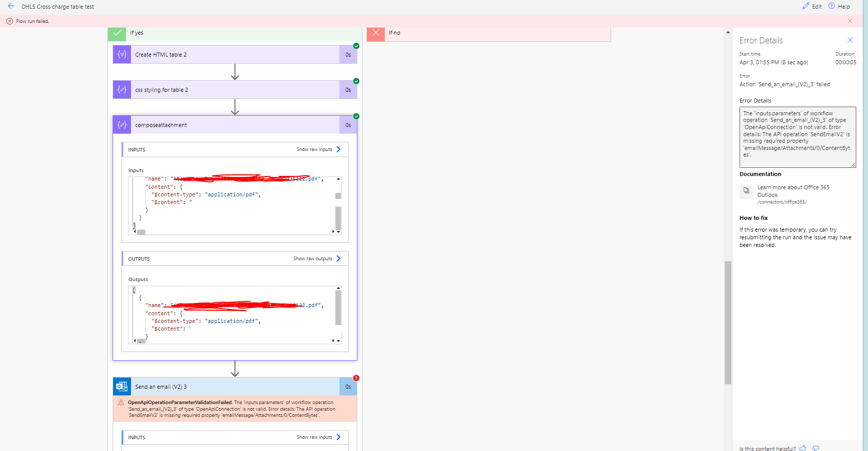Click the Duration value 00:00:05
Image resolution: width=868 pixels, height=451 pixels.
point(846,62)
